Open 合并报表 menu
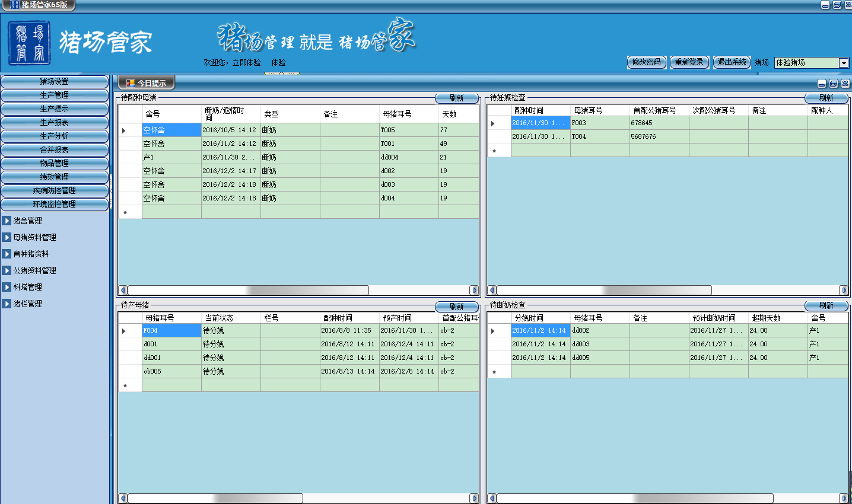This screenshot has height=504, width=852. coord(55,150)
